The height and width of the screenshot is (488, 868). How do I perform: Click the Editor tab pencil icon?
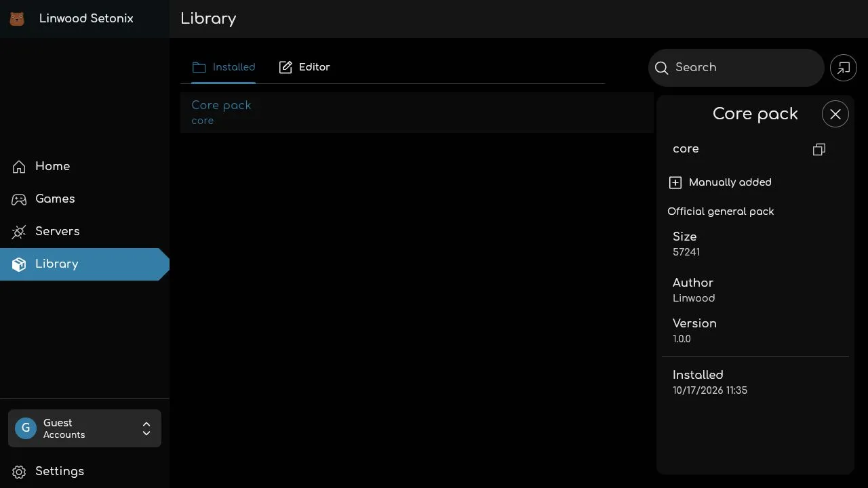(x=285, y=67)
